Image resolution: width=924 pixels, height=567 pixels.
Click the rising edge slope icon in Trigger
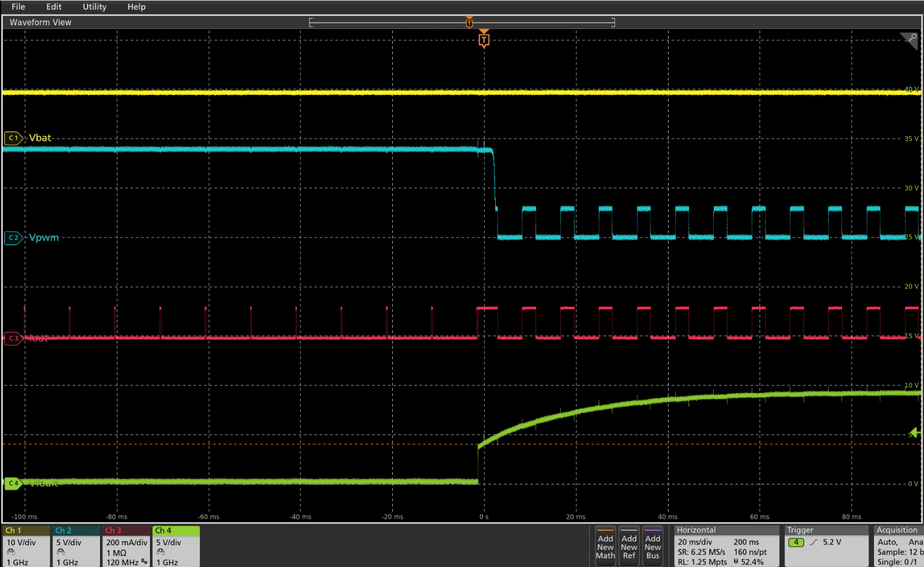(x=814, y=542)
